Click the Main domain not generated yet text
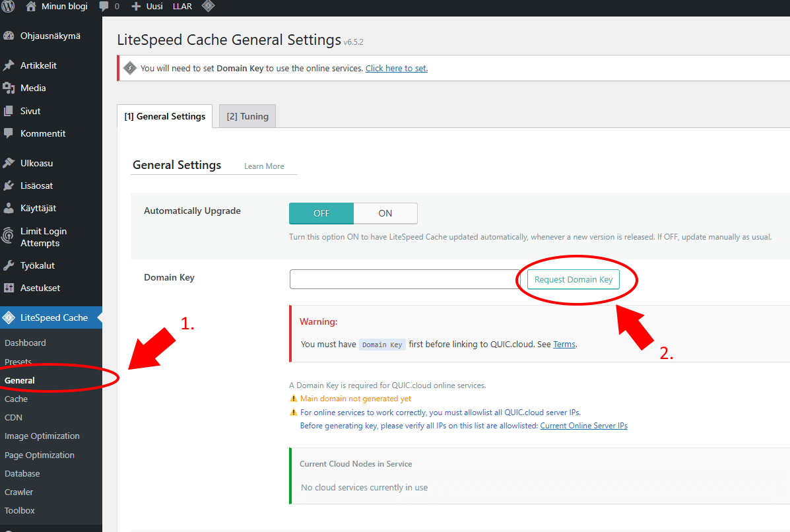 tap(356, 399)
